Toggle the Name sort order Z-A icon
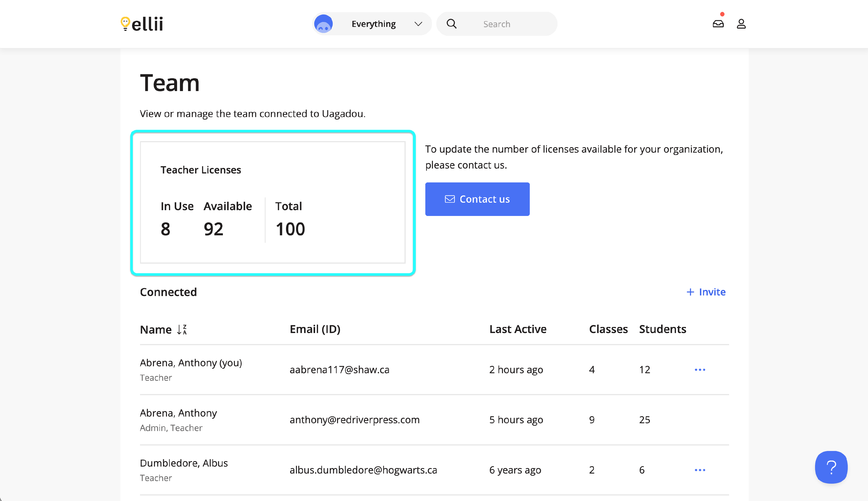Screen dimensions: 868x501 [x=182, y=329]
